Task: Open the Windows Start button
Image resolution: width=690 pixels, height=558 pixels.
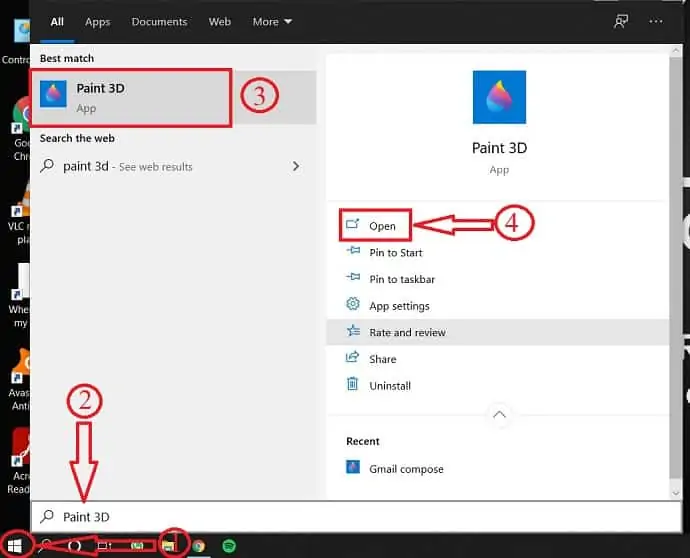Action: [x=15, y=546]
